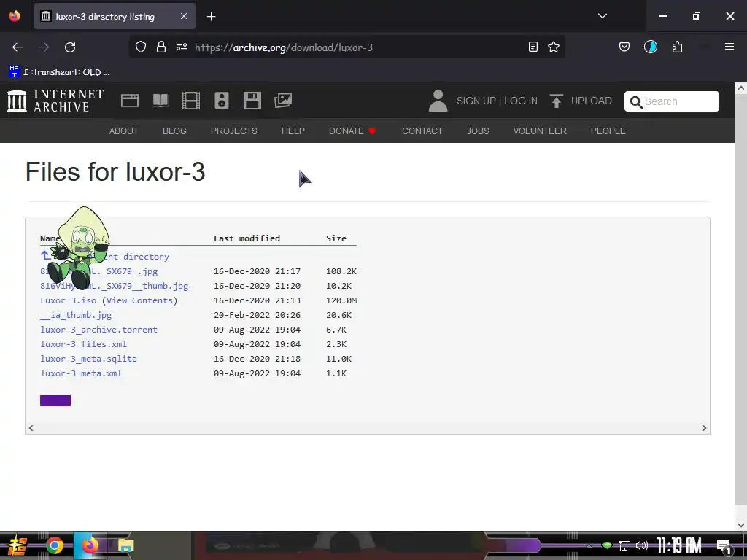Viewport: 747px width, 560px height.
Task: Open the SX679 thumb.jpg file
Action: pos(115,286)
